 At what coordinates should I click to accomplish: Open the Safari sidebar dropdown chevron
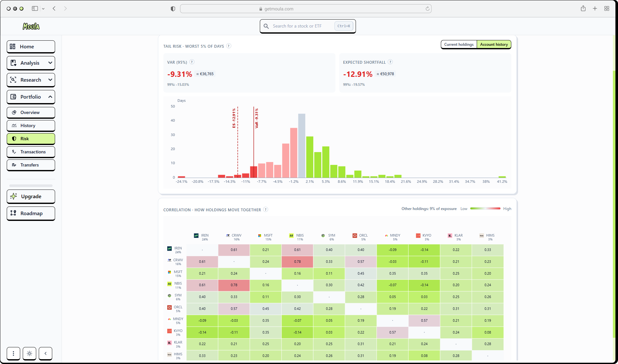43,9
